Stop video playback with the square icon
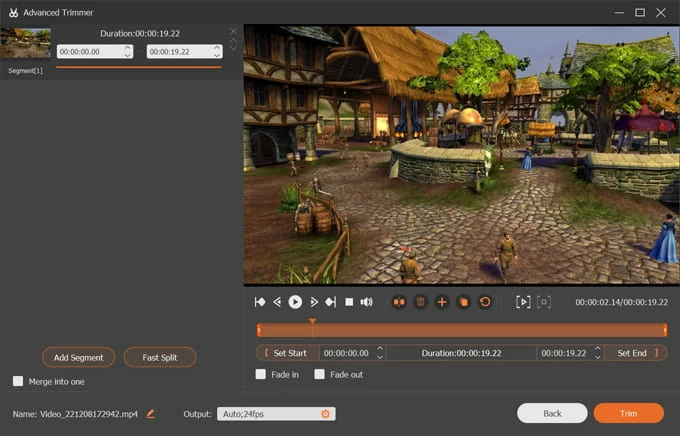680x436 pixels. coord(349,301)
